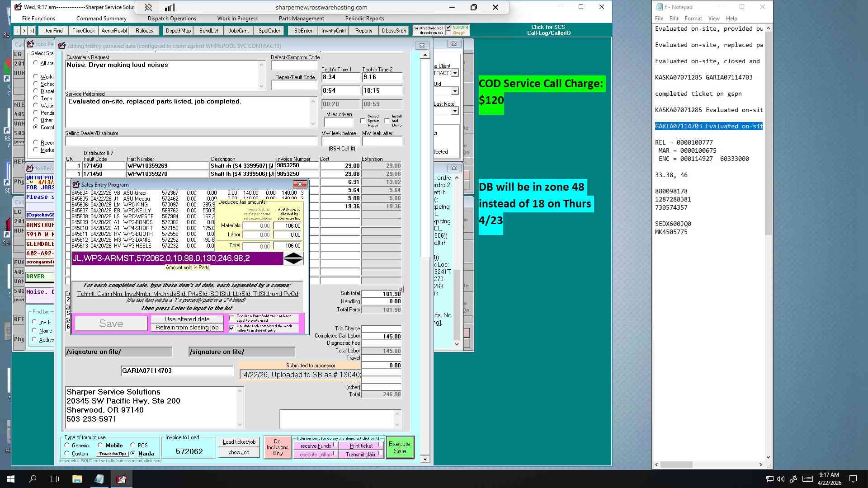Click the pin icon in connection bar
868x488 pixels.
point(148,7)
